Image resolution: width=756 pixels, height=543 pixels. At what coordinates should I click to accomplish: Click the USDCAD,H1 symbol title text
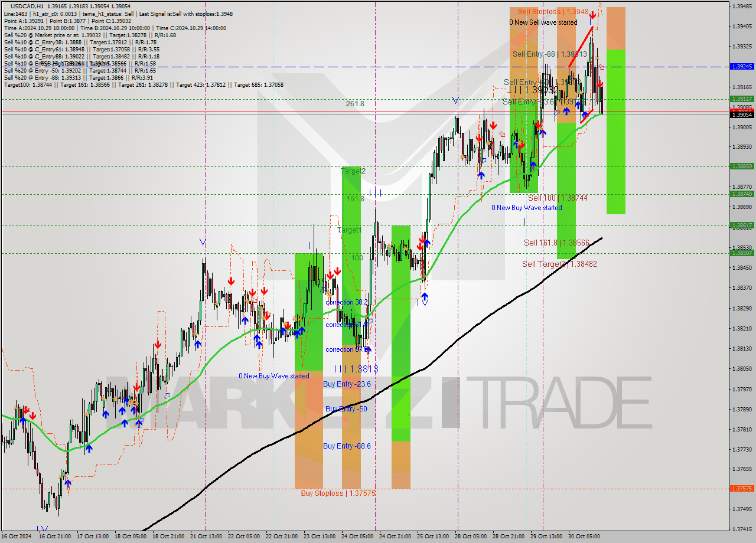27,6
